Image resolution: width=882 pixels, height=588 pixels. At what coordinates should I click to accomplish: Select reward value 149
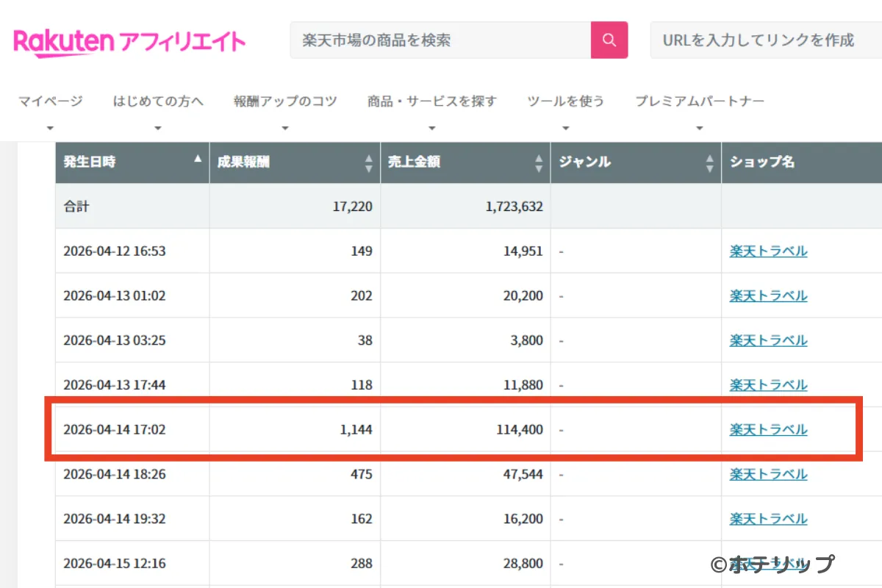click(362, 251)
